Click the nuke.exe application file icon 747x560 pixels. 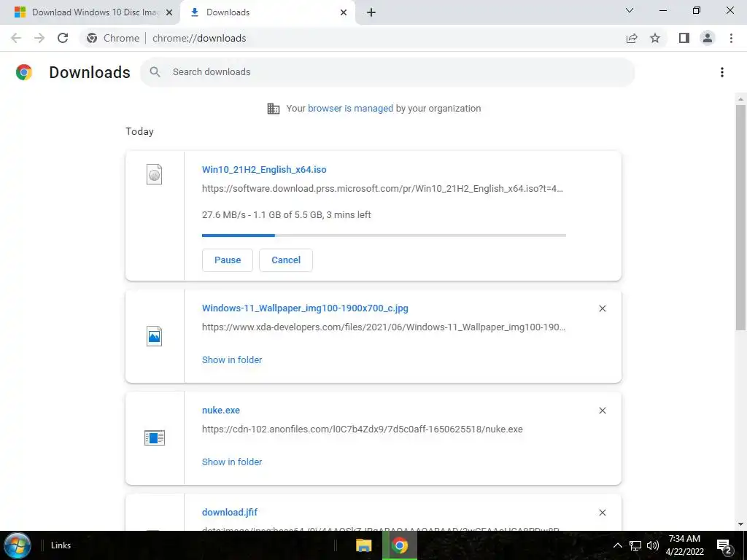155,437
